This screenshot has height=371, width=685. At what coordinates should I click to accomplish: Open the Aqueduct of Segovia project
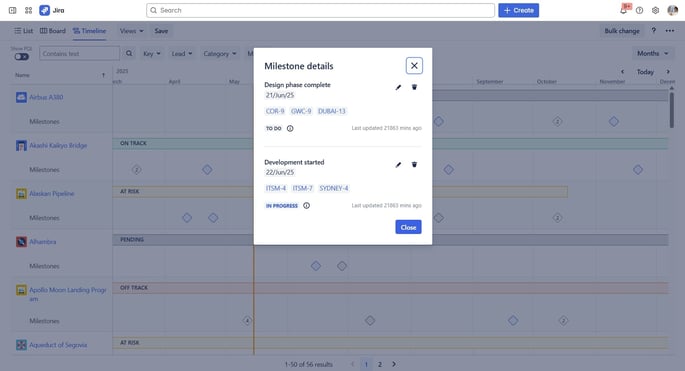(58, 345)
